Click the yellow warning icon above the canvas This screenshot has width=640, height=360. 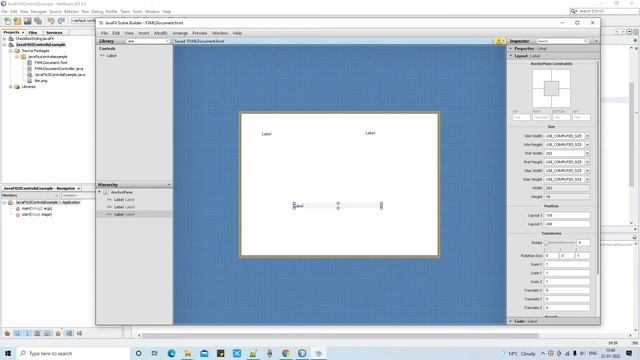[x=499, y=41]
